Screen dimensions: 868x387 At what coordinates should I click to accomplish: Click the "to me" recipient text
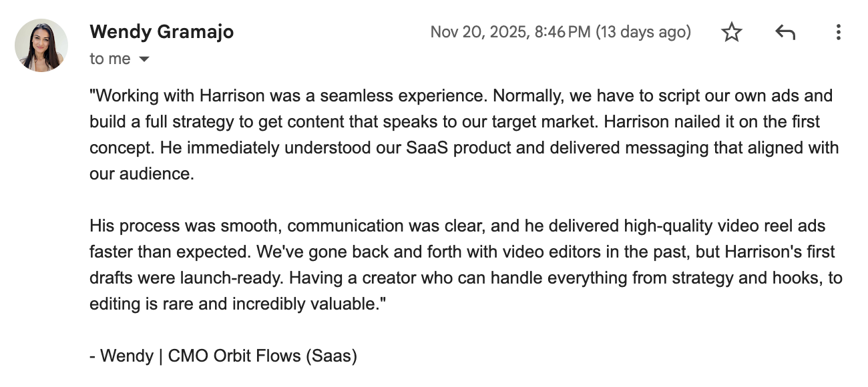tap(110, 59)
